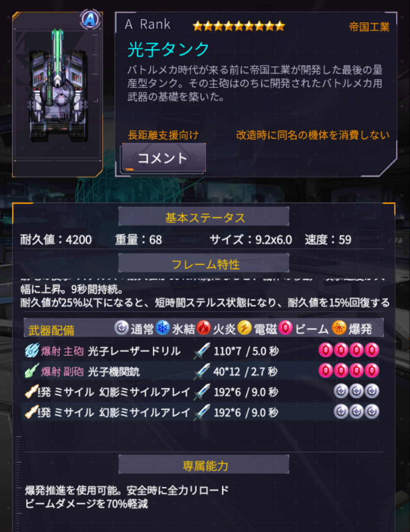The image size is (410, 532).
Task: Click the 帝国工業 manufacturer label
Action: 369,27
